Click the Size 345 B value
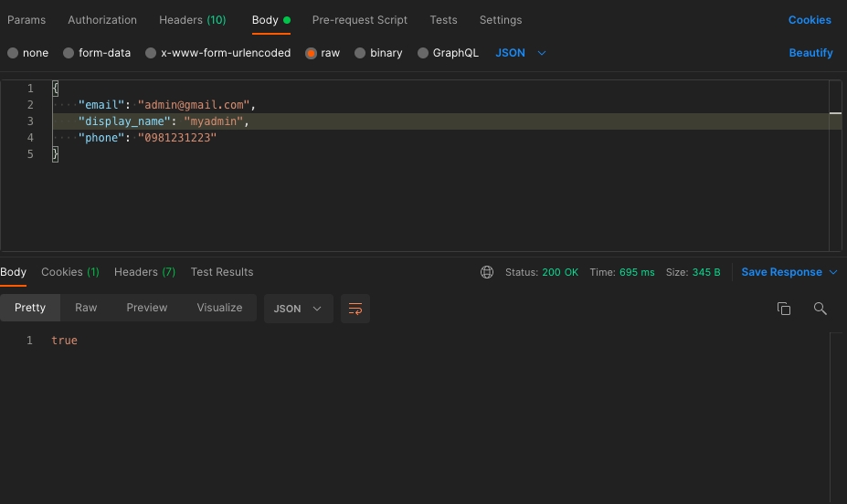The height and width of the screenshot is (504, 847). coord(706,272)
